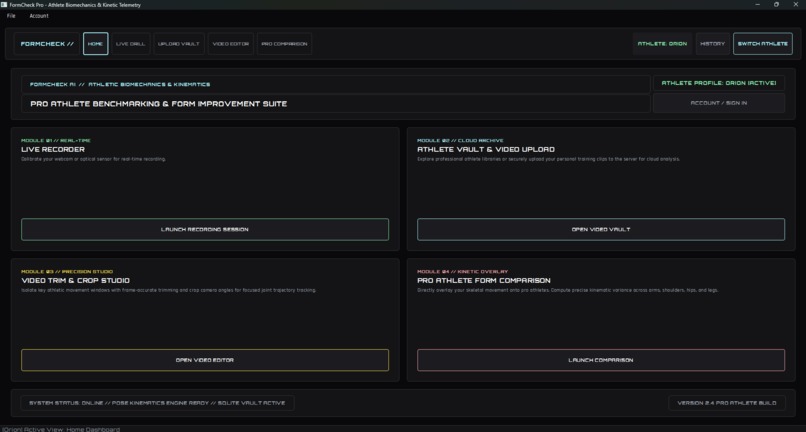Viewport: 806px width, 432px height.
Task: Select the Home tab
Action: (96, 44)
